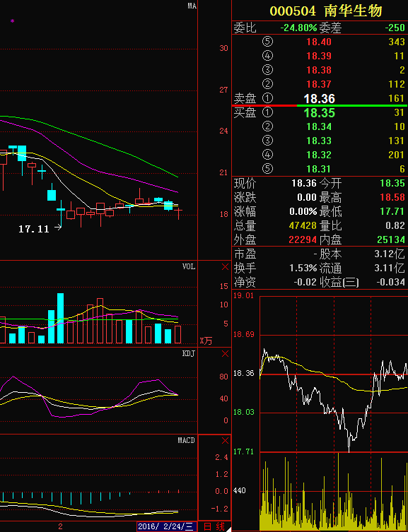Click month marker 2 on time axis

60,527
